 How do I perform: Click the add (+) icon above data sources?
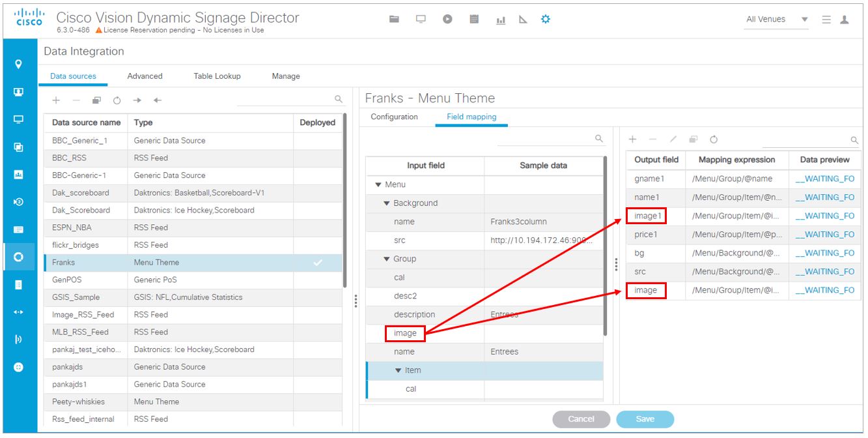55,100
